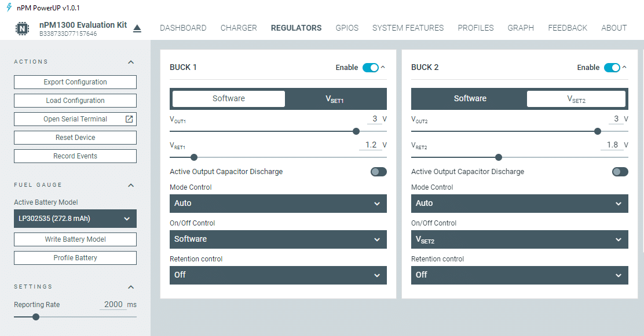The image size is (644, 336).
Task: Collapse the Actions section
Action: pos(131,62)
